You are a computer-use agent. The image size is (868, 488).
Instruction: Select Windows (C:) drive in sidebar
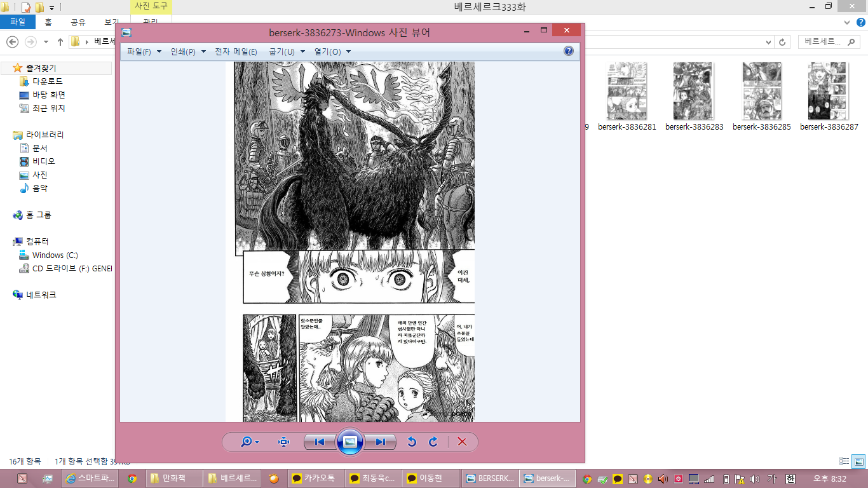[x=55, y=255]
